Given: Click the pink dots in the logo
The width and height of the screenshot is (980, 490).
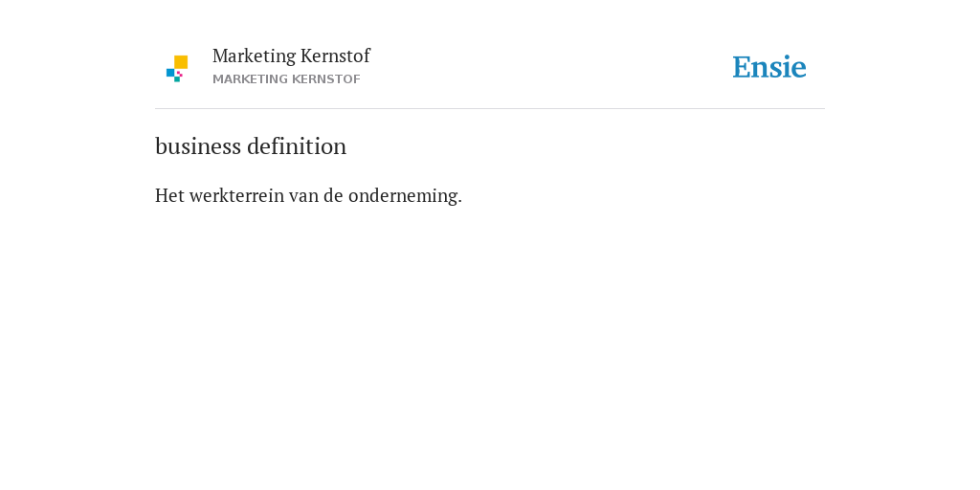Looking at the screenshot, I should point(179,74).
